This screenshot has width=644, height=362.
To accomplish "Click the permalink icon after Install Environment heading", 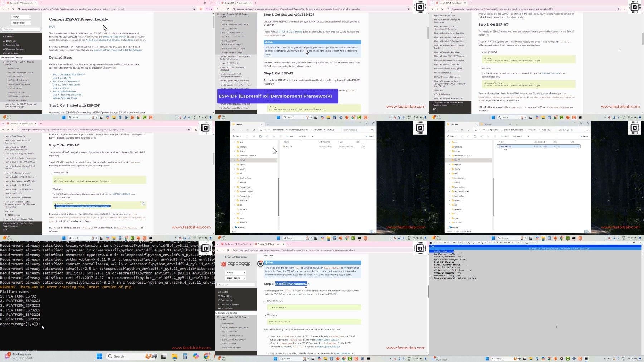I will click(x=309, y=284).
